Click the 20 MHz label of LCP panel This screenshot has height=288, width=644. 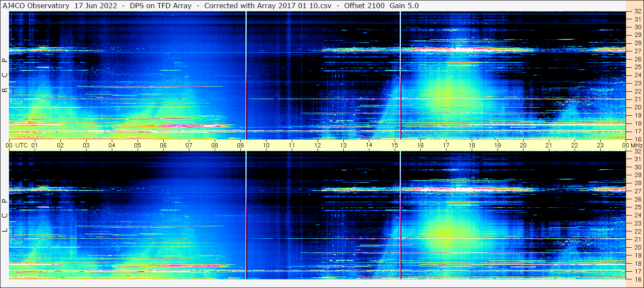point(638,247)
